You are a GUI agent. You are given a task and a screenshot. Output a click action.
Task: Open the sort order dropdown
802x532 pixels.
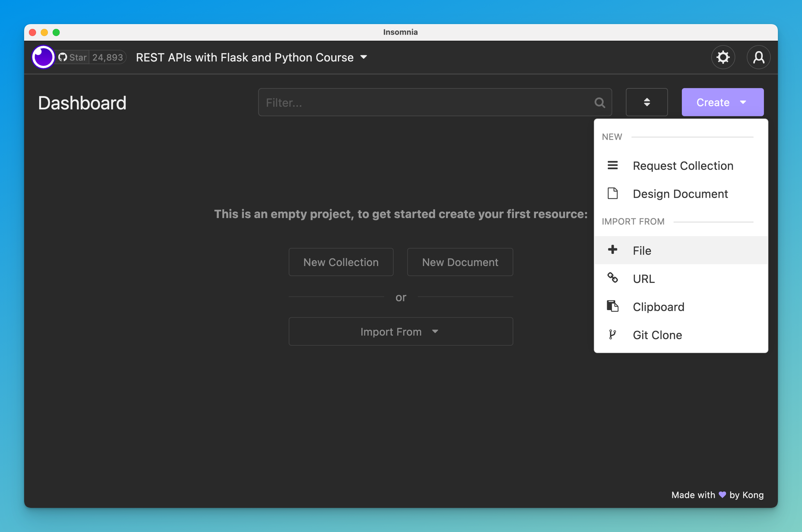coord(647,102)
